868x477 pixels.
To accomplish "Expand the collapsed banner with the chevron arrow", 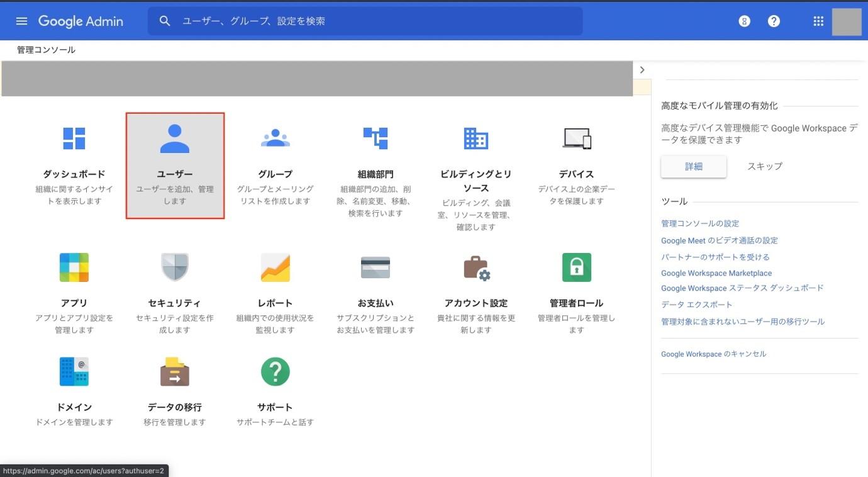I will point(642,69).
